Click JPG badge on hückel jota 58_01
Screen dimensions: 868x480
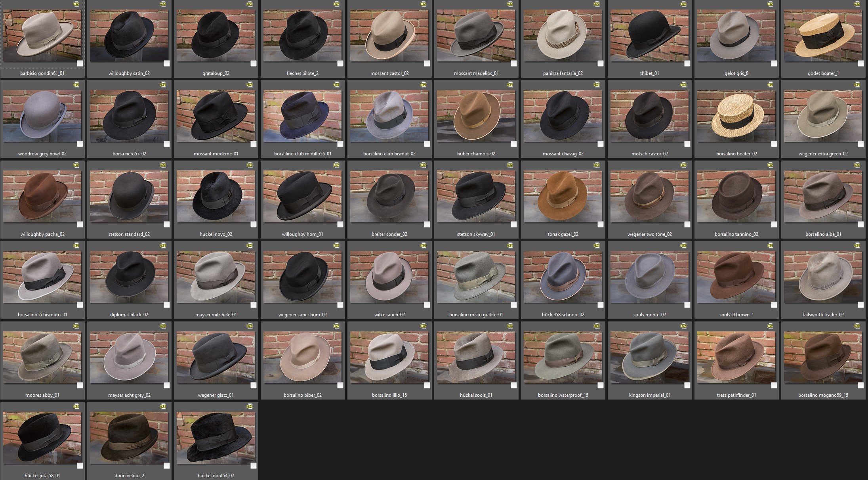76,406
